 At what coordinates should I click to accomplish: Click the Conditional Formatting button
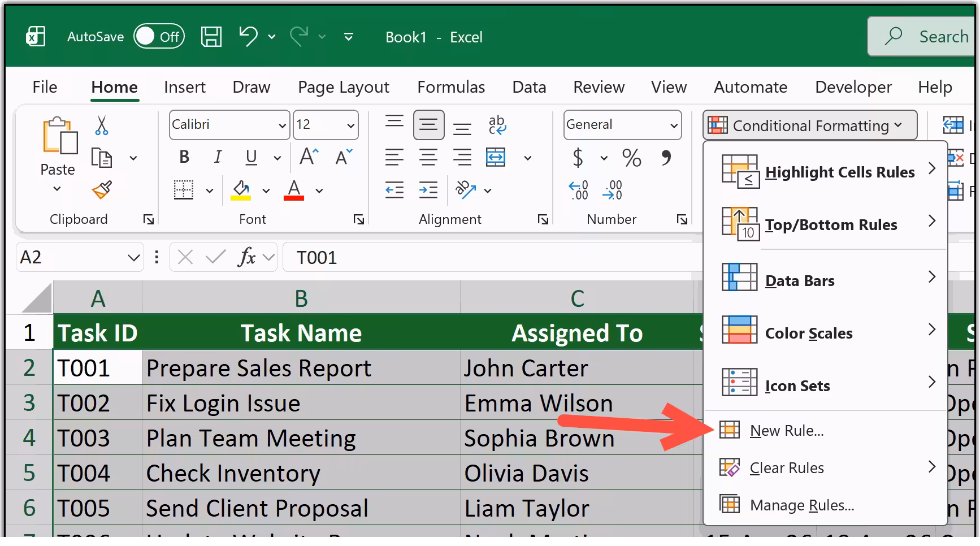click(x=810, y=125)
